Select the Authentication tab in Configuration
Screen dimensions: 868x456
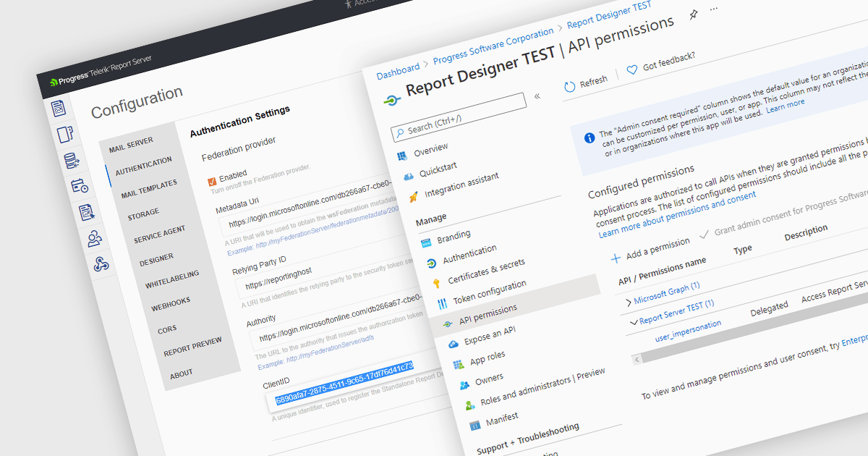pyautogui.click(x=144, y=166)
